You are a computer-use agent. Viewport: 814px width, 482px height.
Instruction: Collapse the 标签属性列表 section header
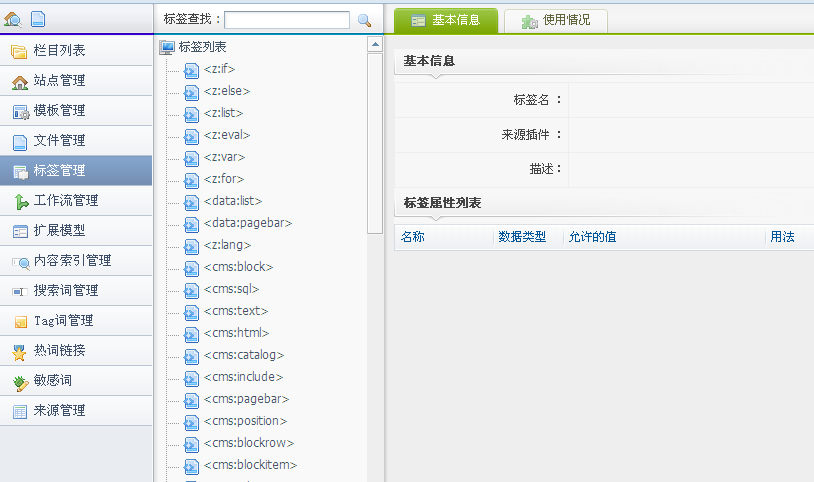click(442, 203)
